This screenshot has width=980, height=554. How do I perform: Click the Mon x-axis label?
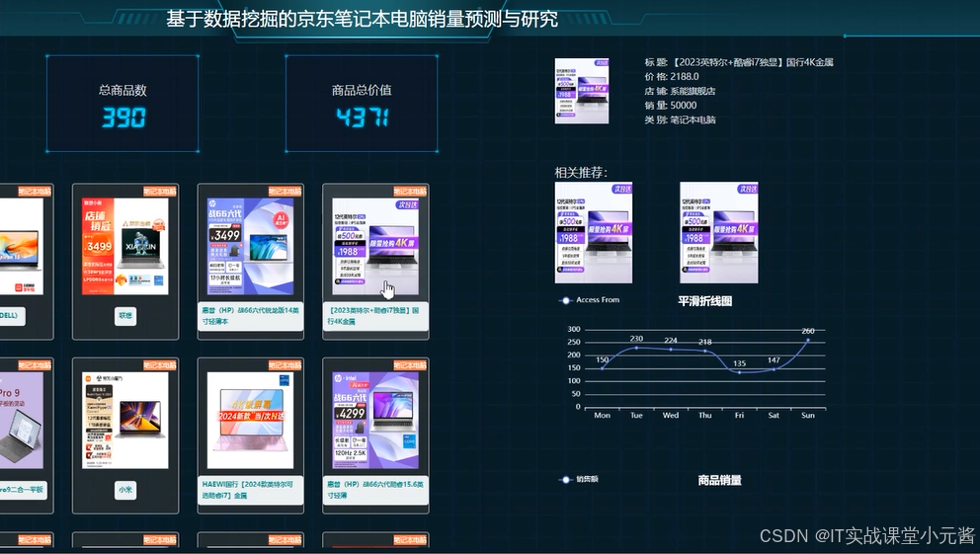point(602,416)
